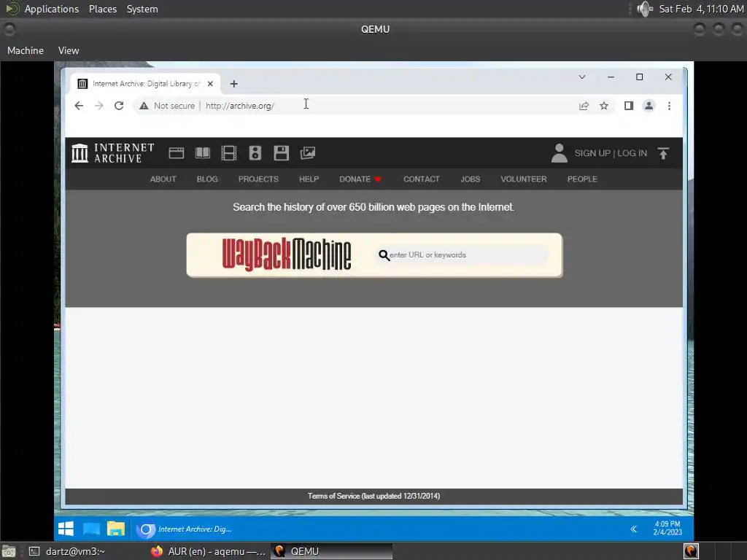This screenshot has height=560, width=747.
Task: Close the Internet Archive tab
Action: [x=210, y=84]
